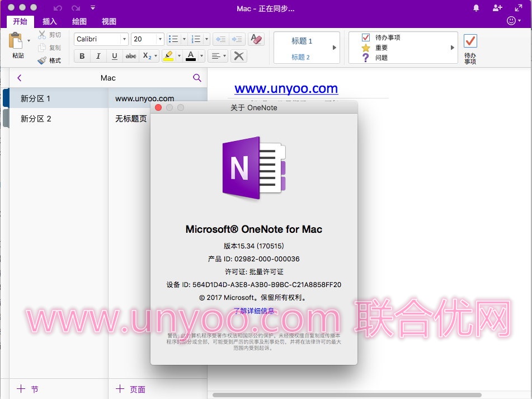
Task: Expand numbered list style options
Action: (206, 39)
